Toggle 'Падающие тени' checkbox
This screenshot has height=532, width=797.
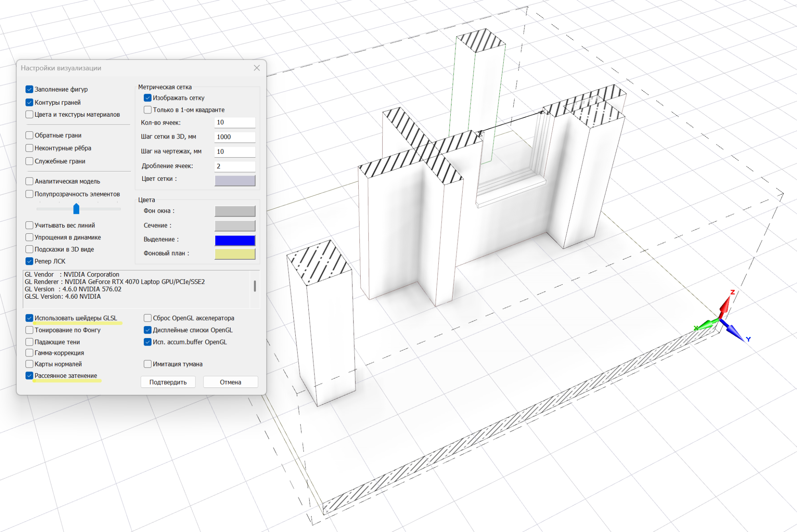point(29,342)
